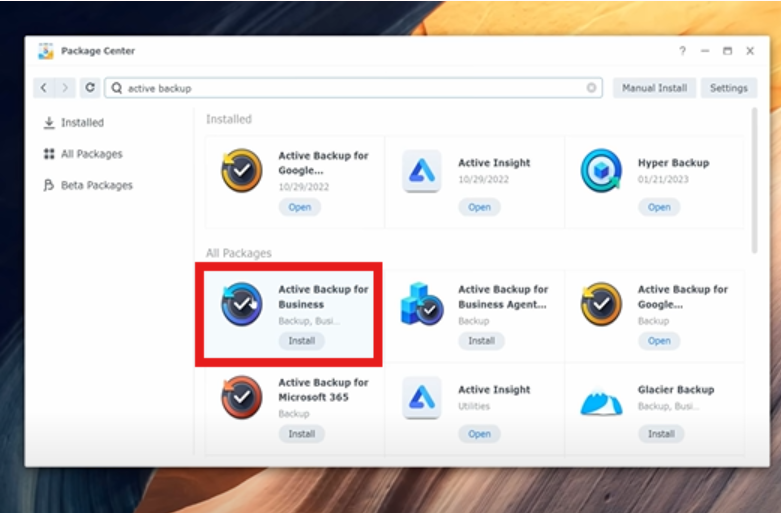Click the Glacier Backup icon
This screenshot has height=513, width=781.
click(601, 402)
